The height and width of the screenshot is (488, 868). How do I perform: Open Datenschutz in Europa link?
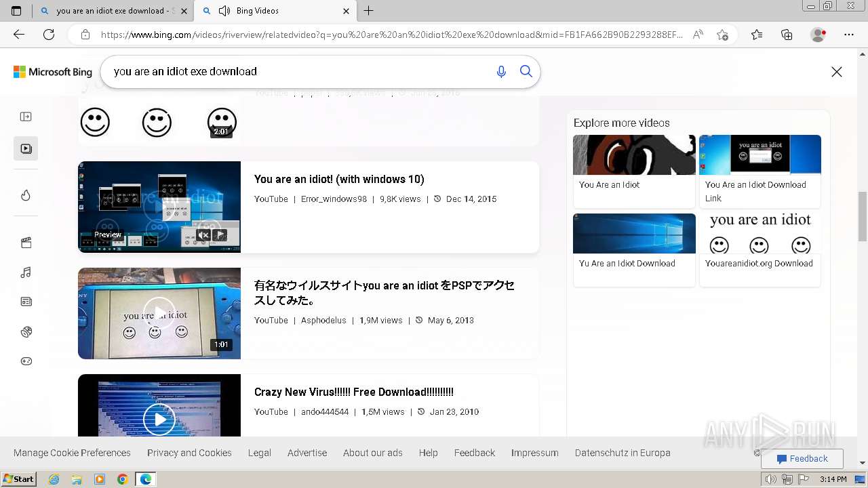pos(623,453)
